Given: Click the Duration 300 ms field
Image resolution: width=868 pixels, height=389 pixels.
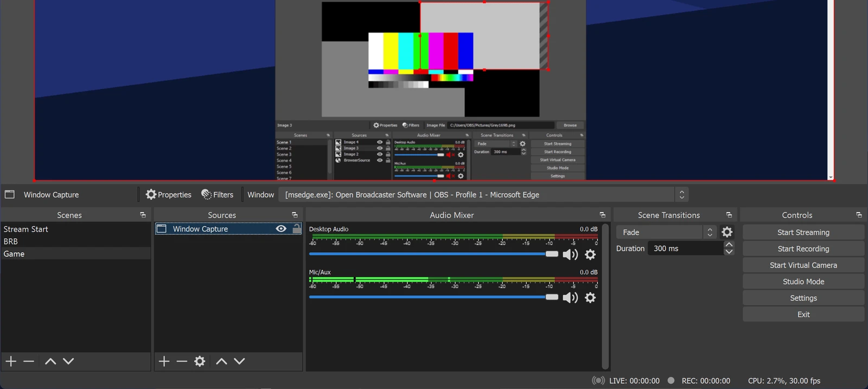Looking at the screenshot, I should click(686, 248).
